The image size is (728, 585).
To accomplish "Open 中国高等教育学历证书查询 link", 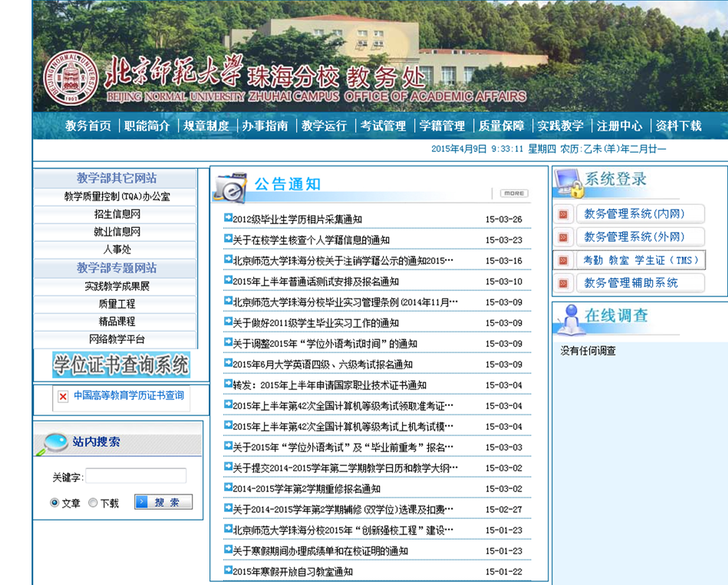I will point(129,395).
